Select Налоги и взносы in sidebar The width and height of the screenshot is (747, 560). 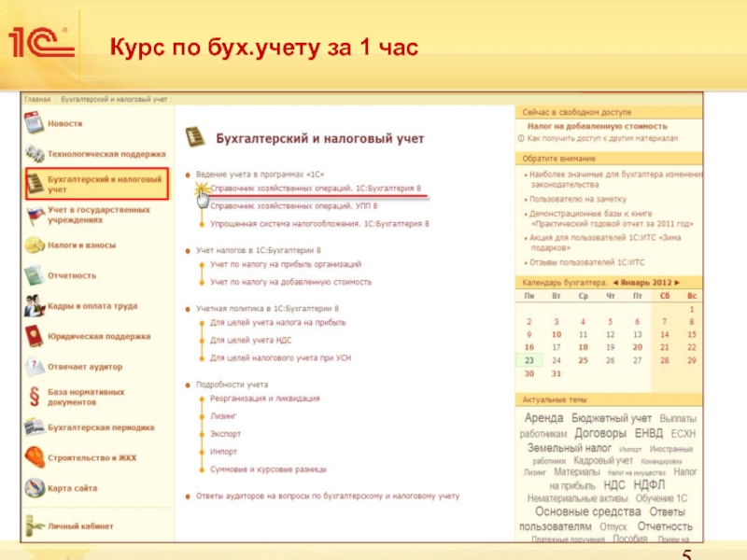(x=81, y=245)
